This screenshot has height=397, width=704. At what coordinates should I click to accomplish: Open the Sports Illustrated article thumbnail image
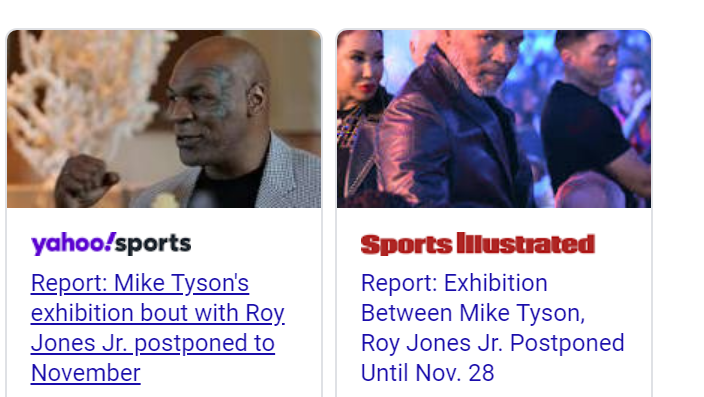tap(494, 119)
